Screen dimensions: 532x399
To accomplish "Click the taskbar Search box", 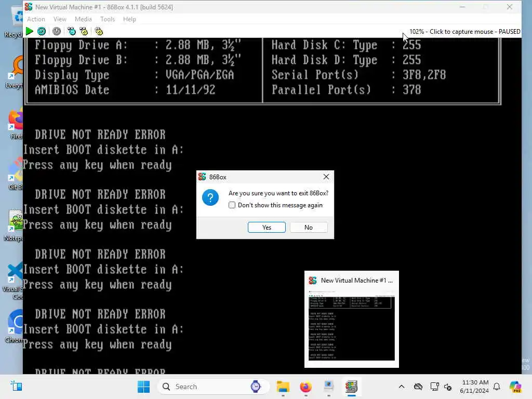I will [214, 387].
